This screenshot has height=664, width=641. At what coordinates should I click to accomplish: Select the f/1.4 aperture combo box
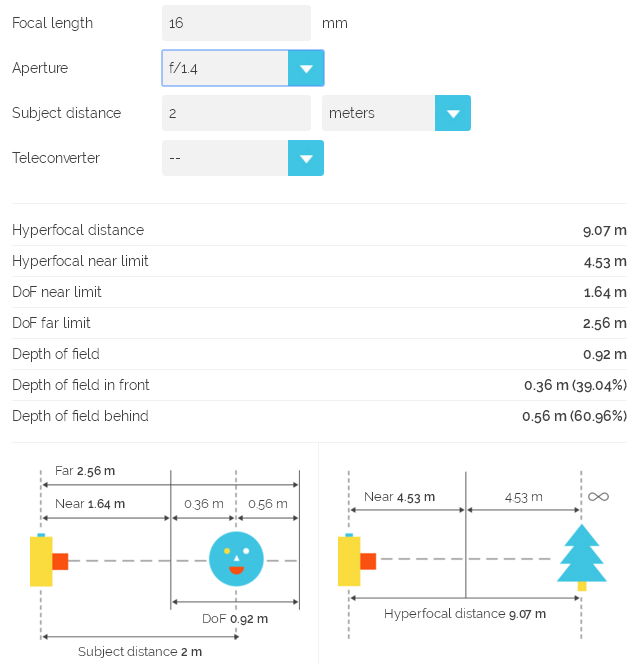pyautogui.click(x=243, y=68)
